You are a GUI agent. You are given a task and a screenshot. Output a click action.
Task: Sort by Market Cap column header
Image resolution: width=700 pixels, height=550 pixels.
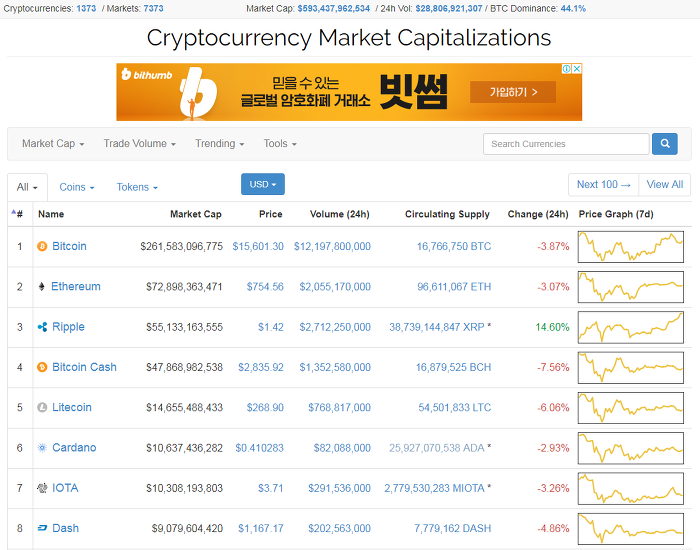coord(196,214)
